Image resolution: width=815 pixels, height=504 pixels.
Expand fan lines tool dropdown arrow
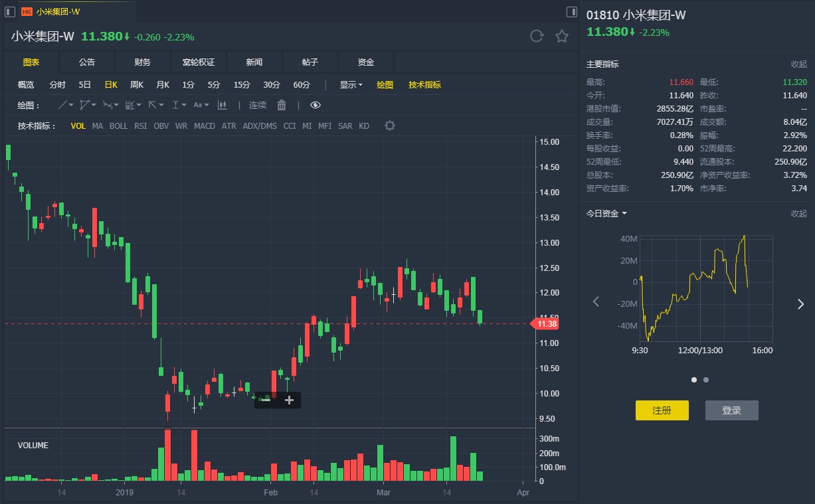pyautogui.click(x=139, y=105)
